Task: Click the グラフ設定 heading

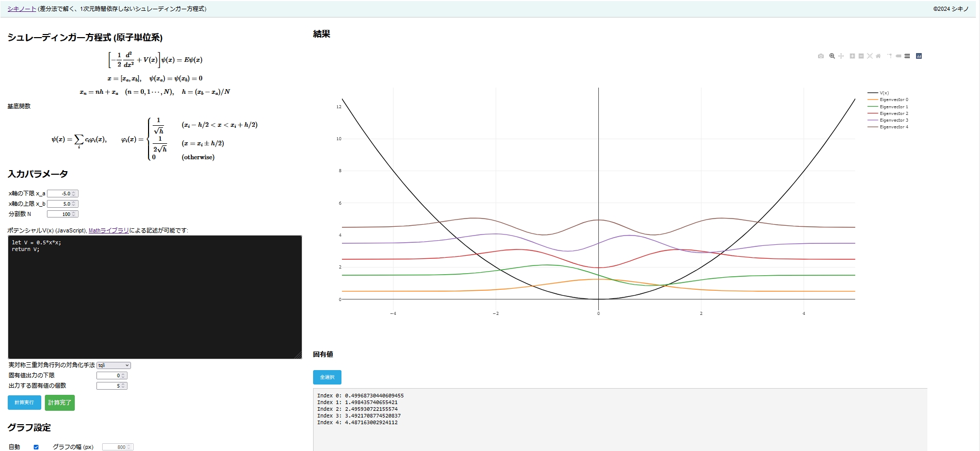Action: (29, 428)
